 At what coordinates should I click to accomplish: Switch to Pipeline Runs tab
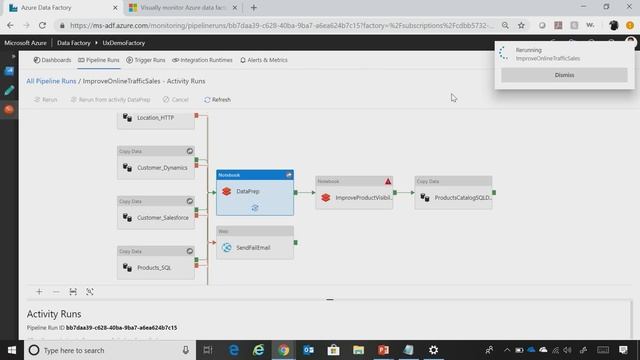(99, 60)
